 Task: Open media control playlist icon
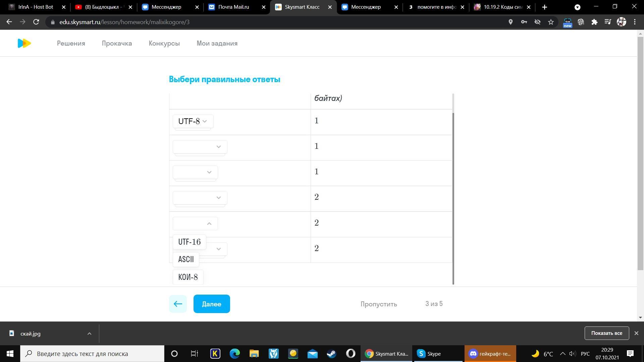point(608,22)
